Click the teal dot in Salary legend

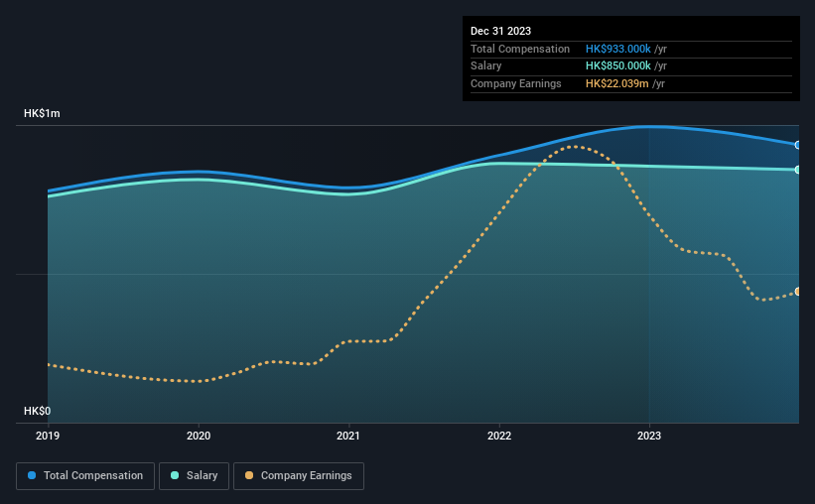pos(175,475)
